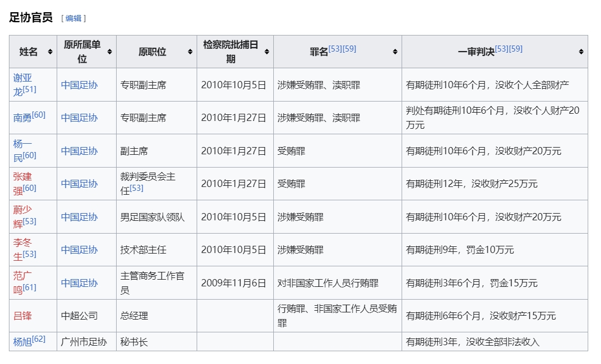Click citation [53] after 裁判委员会主任

coord(137,188)
